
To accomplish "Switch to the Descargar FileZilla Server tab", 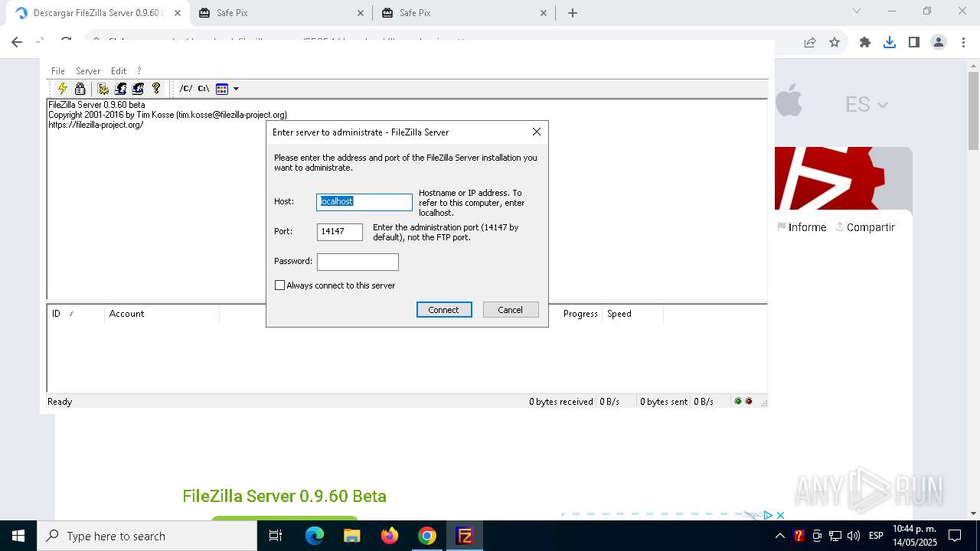I will pyautogui.click(x=97, y=13).
